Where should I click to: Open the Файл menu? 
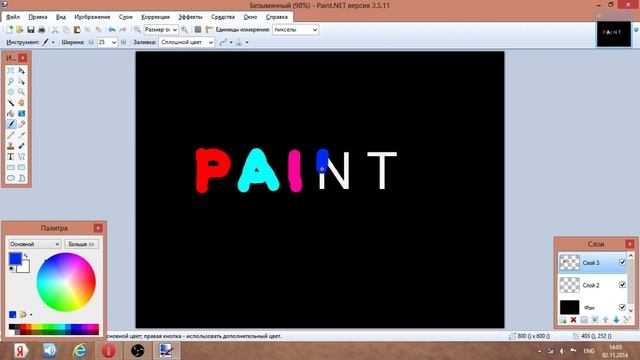[x=13, y=17]
